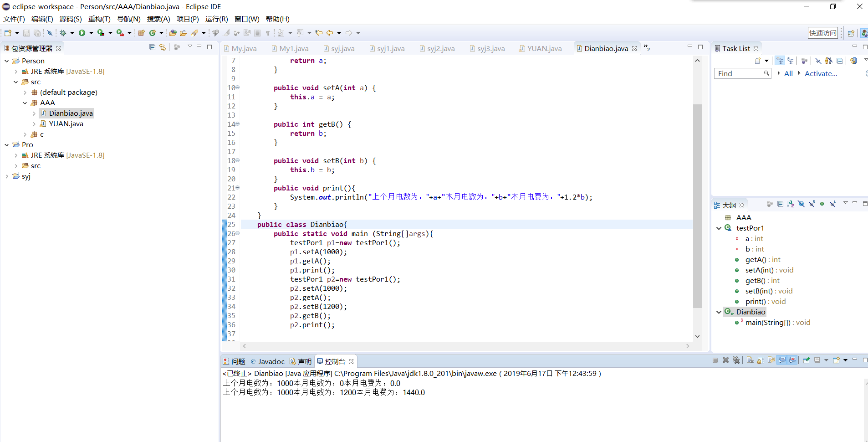Screen dimensions: 868x442
Task: Click the 快速访问 quick access button
Action: [822, 33]
